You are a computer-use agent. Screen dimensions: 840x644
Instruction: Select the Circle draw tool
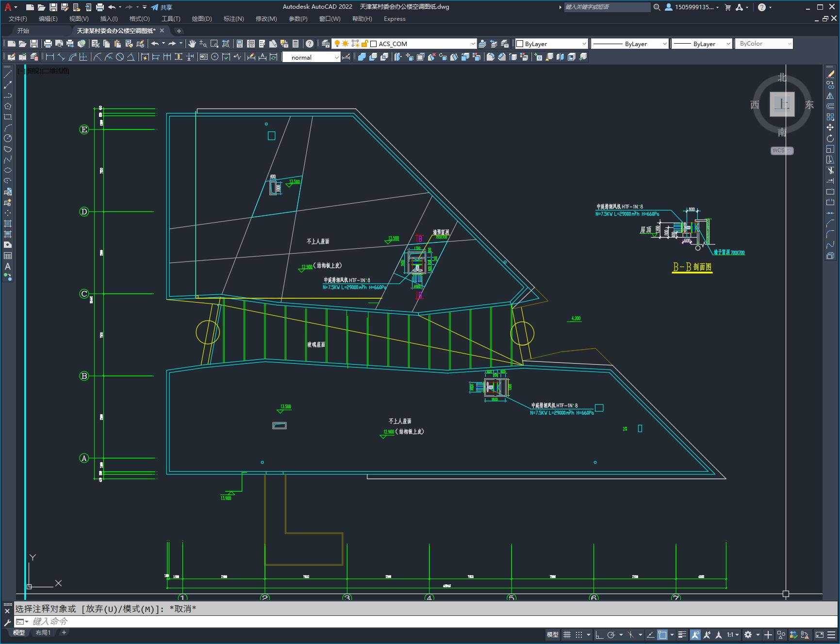point(8,138)
